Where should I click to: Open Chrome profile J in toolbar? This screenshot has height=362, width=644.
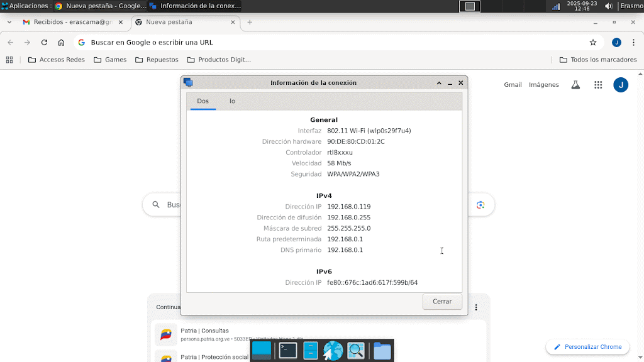[616, 42]
